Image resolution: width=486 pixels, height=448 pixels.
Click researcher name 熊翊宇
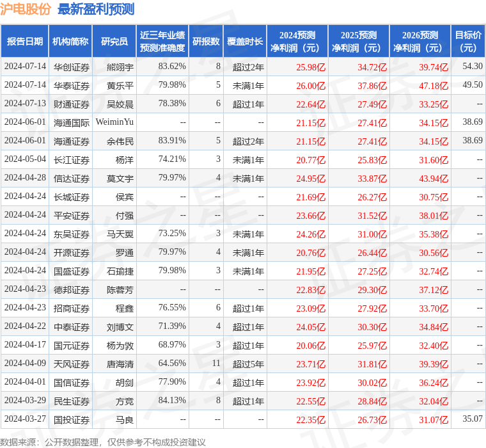[120, 67]
